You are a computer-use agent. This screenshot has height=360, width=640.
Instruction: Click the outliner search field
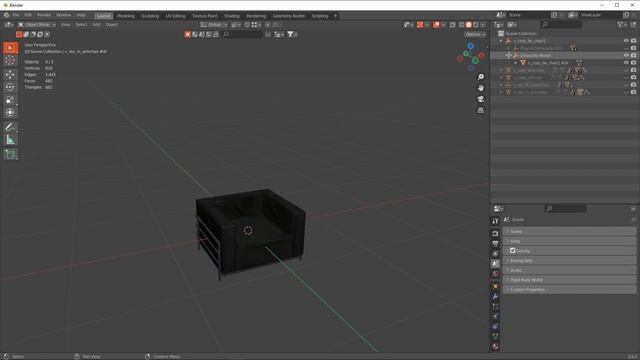click(x=562, y=25)
